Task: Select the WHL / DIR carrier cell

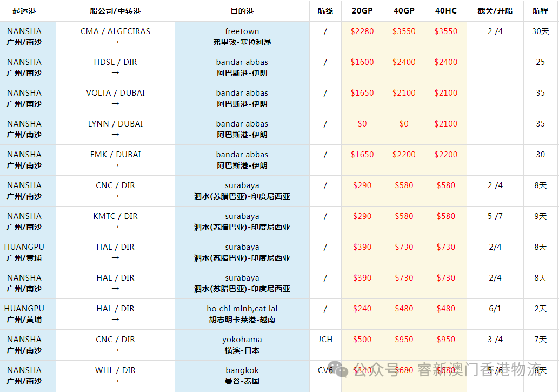Action: 115,376
